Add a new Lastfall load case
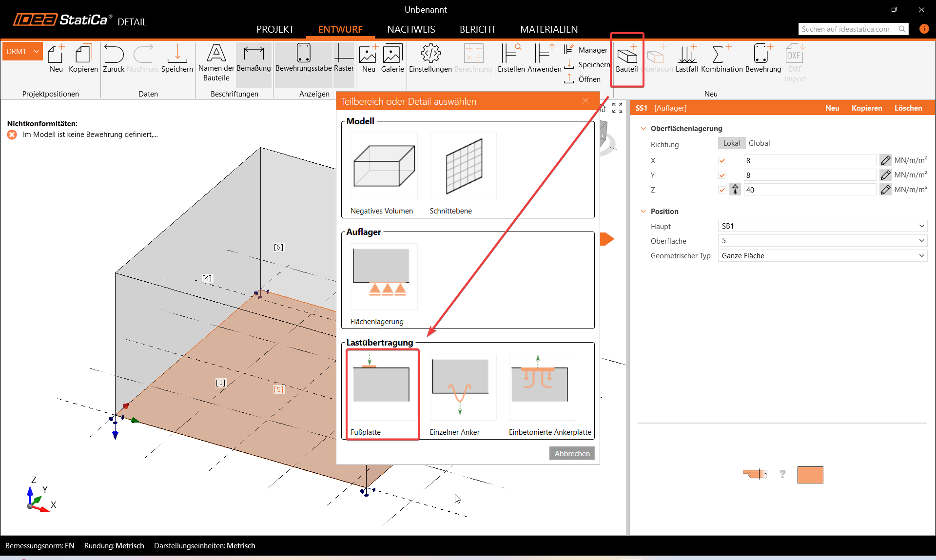This screenshot has width=936, height=560. (687, 59)
